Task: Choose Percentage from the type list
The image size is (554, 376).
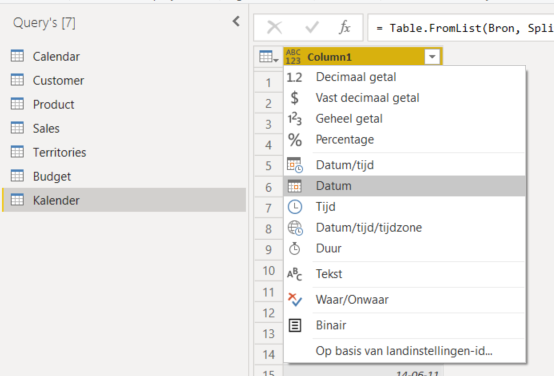Action: [405, 140]
